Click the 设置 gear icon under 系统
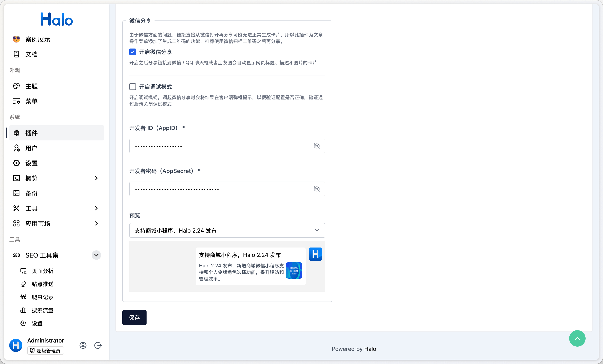The image size is (603, 364). pyautogui.click(x=16, y=163)
